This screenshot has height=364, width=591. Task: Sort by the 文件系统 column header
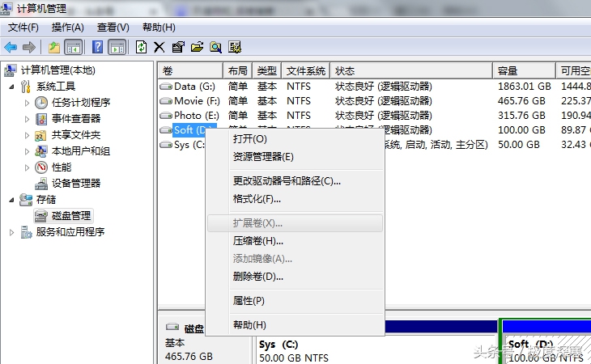306,70
